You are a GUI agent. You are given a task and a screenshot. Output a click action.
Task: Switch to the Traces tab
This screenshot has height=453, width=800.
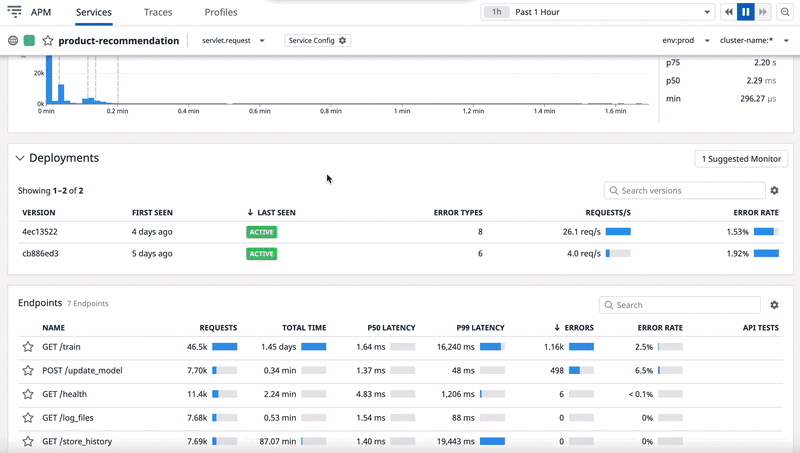pyautogui.click(x=158, y=13)
